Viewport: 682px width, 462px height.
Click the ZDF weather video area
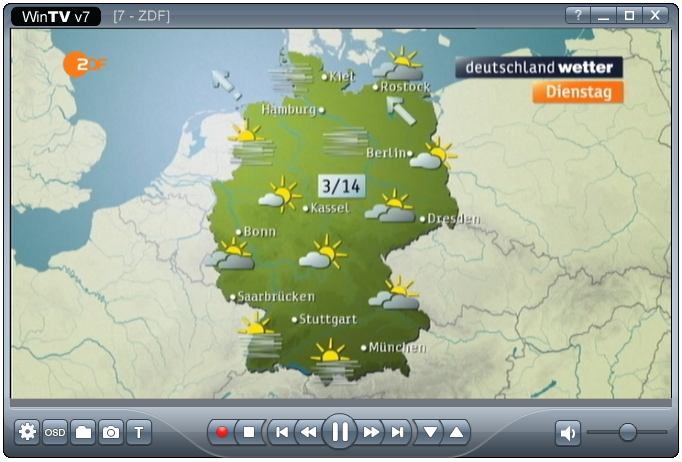[x=340, y=215]
